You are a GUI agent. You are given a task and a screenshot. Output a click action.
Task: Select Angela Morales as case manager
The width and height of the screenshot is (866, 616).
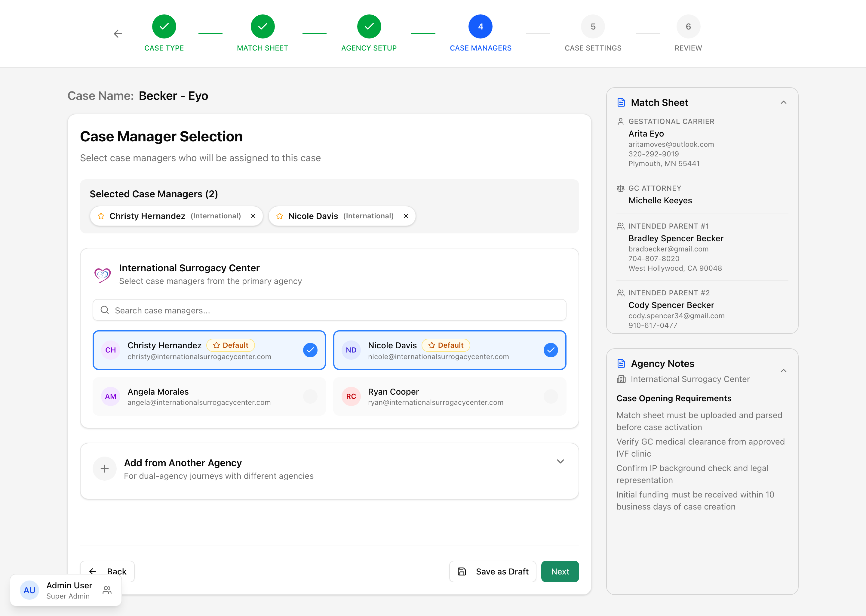tap(209, 396)
